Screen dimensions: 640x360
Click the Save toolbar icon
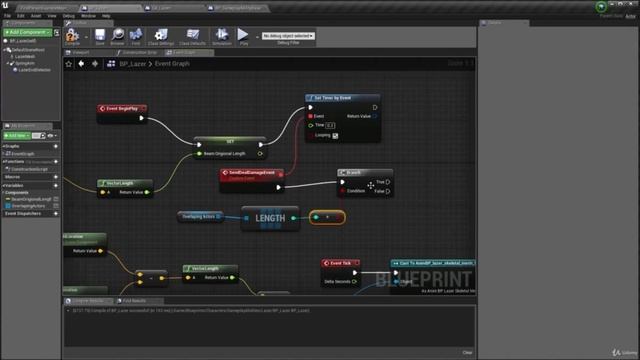(x=100, y=36)
